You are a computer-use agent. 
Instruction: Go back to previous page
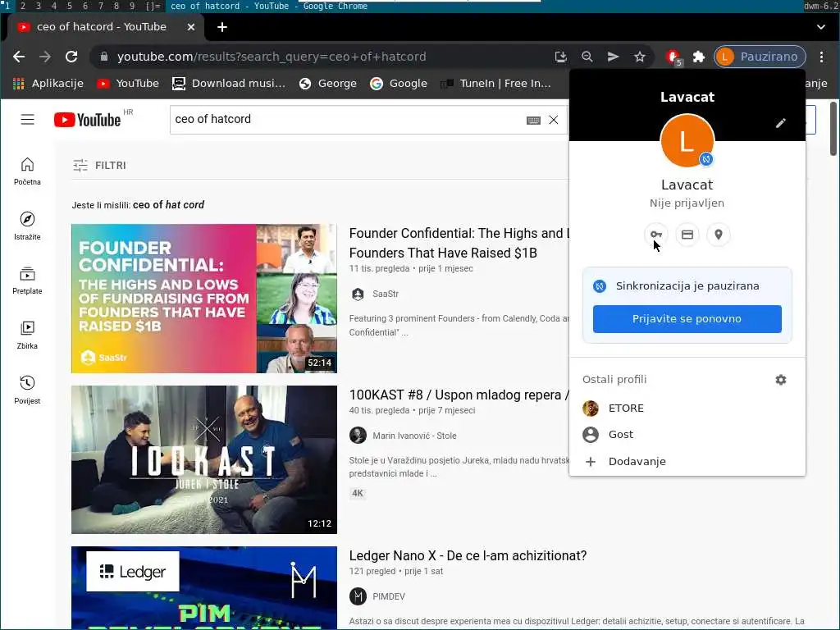coord(19,57)
